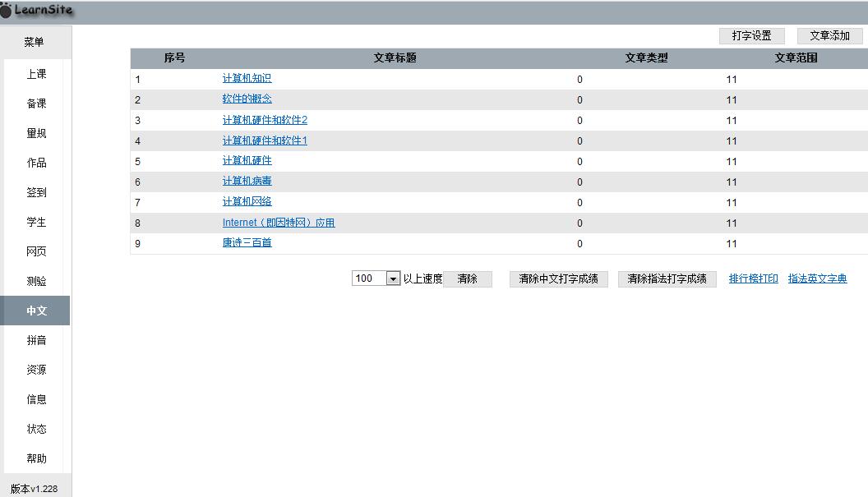Image resolution: width=868 pixels, height=497 pixels.
Task: Click the 清除 button
Action: pos(467,279)
